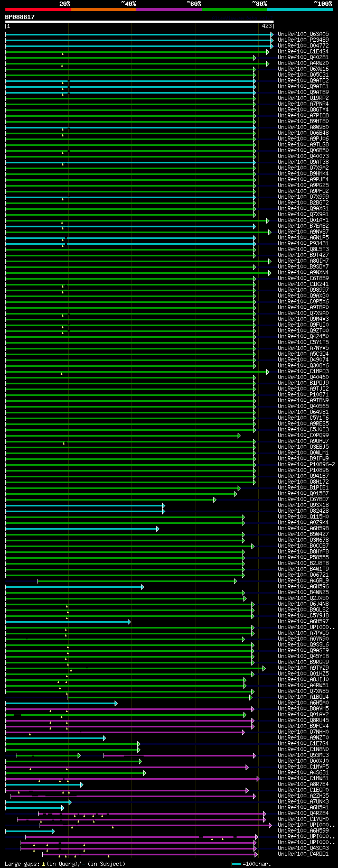Open hit UniRef100_O04772

coord(303,46)
